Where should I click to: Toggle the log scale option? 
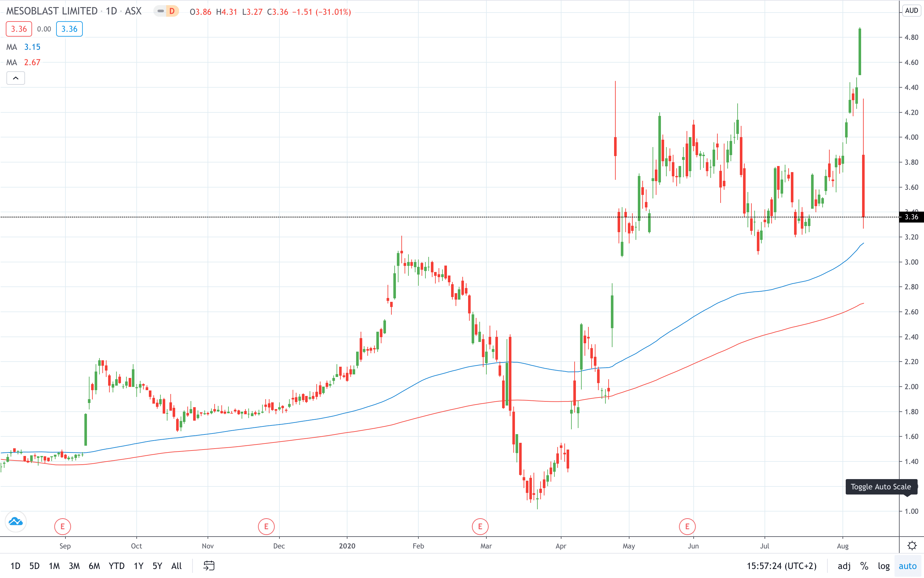(x=884, y=566)
